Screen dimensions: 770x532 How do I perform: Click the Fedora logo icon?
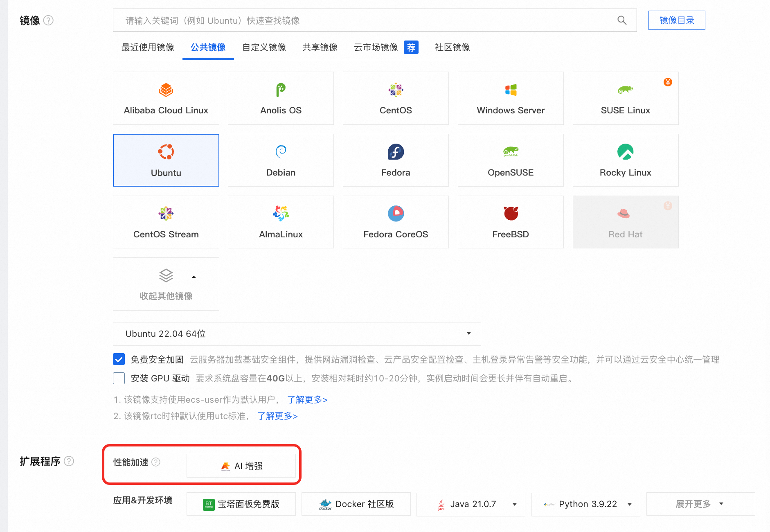[x=396, y=151]
